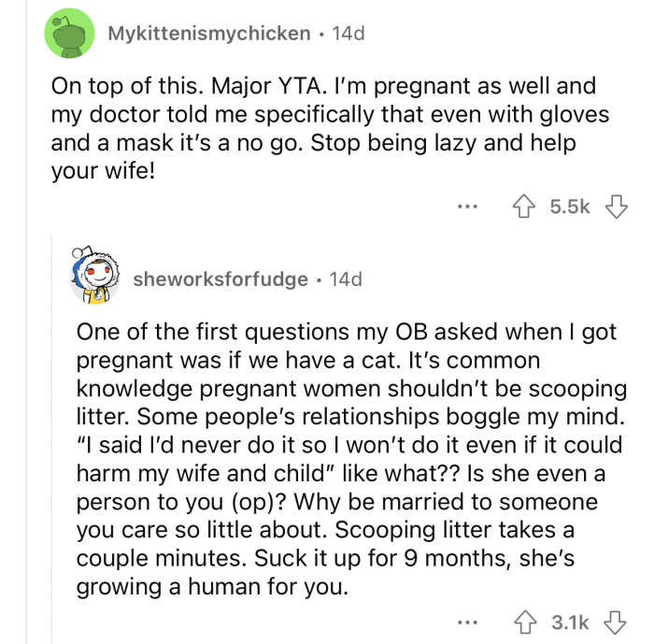Open more options on sheworksforfudge's reply

pyautogui.click(x=467, y=623)
